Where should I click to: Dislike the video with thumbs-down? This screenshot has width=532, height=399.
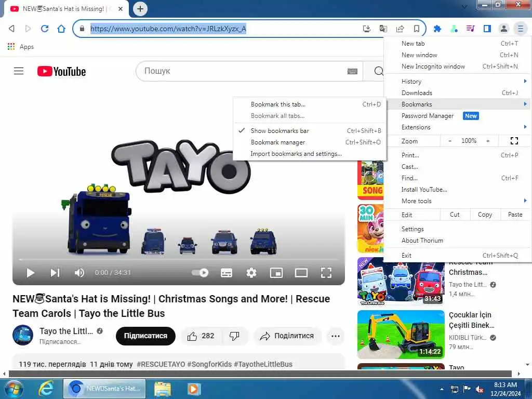(234, 336)
